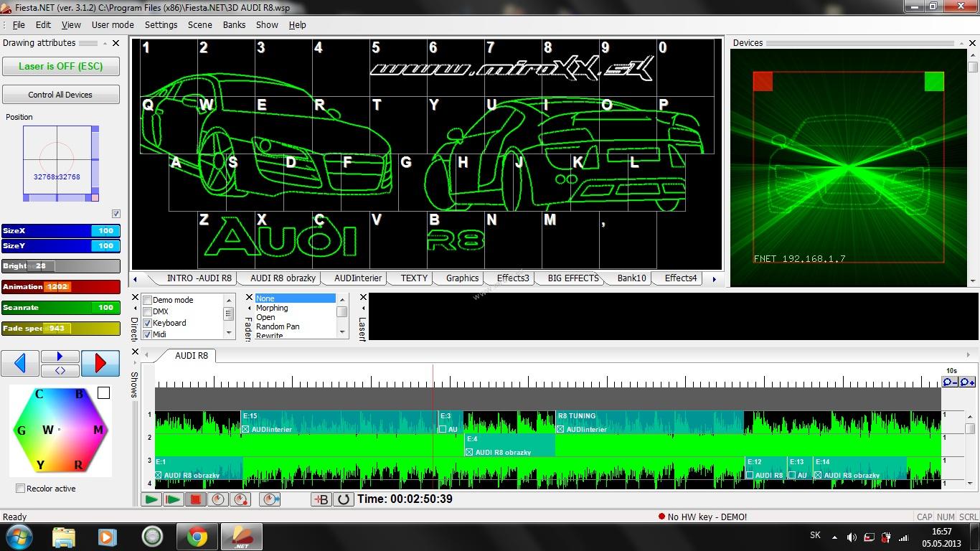Open Google Chrome from the taskbar

pos(197,537)
